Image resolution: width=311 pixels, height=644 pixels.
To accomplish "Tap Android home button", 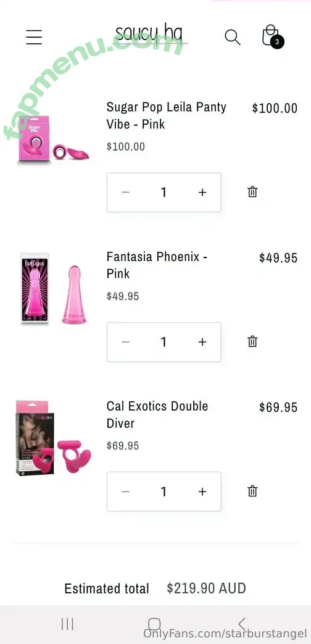I will [x=154, y=624].
